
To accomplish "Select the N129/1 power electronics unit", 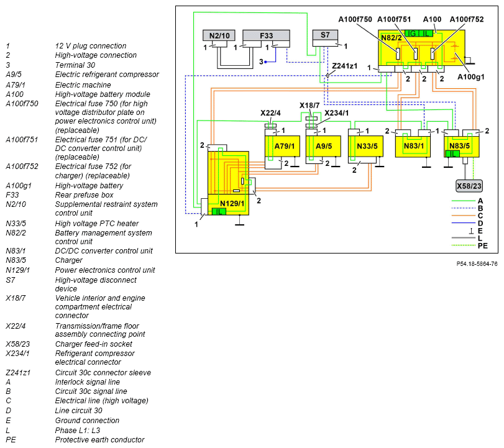I will point(228,183).
